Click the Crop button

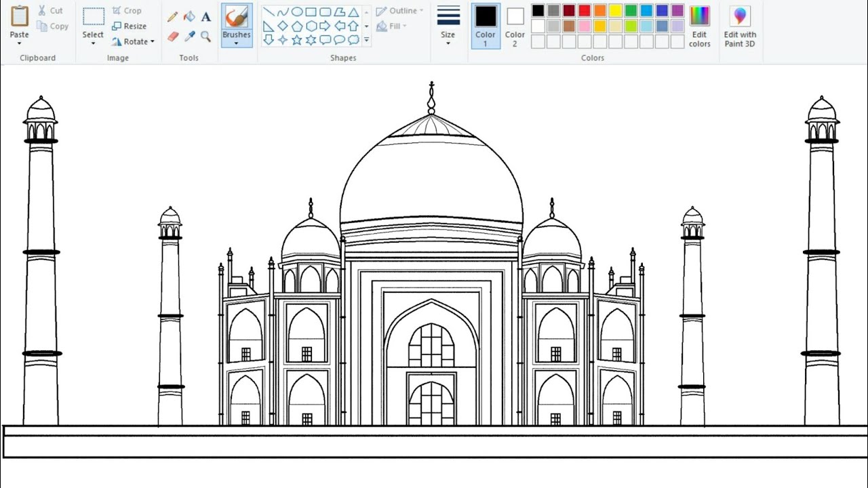coord(127,11)
